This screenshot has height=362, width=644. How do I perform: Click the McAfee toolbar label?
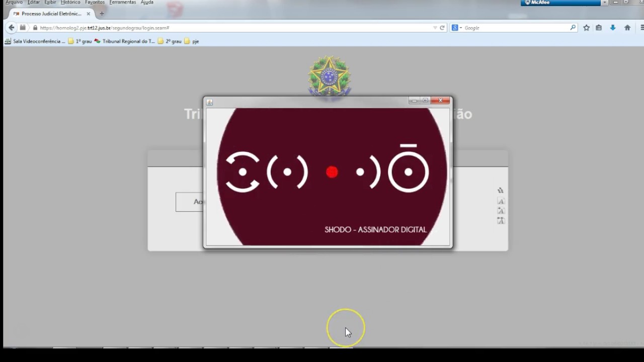click(537, 3)
